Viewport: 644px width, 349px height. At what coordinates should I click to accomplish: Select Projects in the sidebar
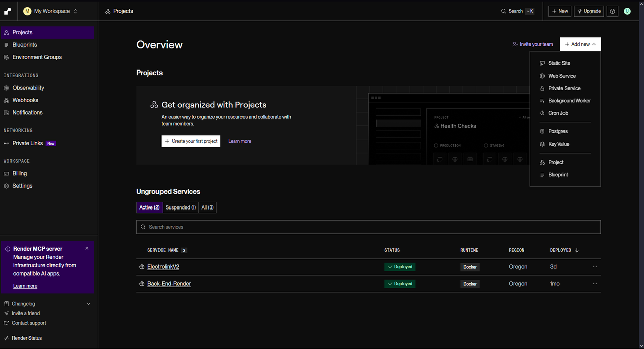click(x=47, y=32)
